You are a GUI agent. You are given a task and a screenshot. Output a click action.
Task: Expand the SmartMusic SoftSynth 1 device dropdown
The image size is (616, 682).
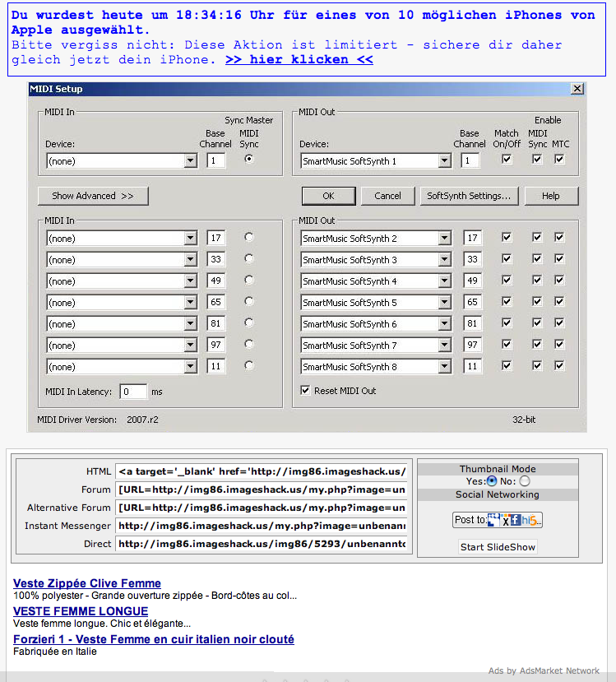point(445,161)
